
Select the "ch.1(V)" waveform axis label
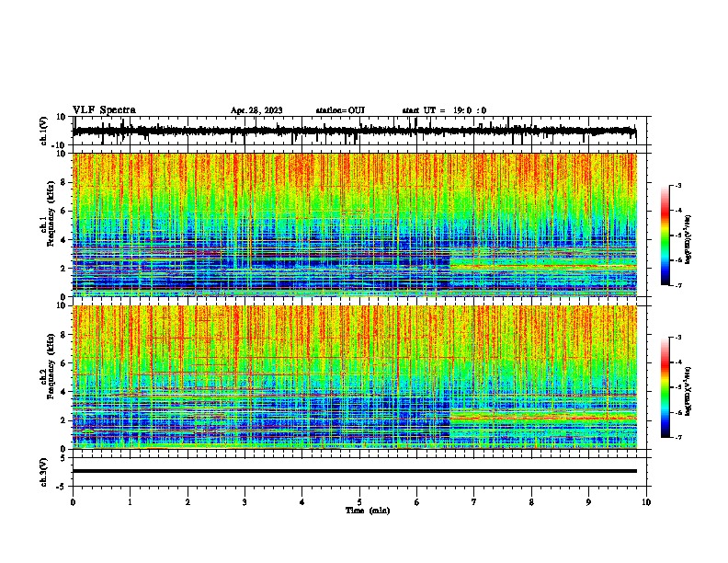pyautogui.click(x=44, y=131)
